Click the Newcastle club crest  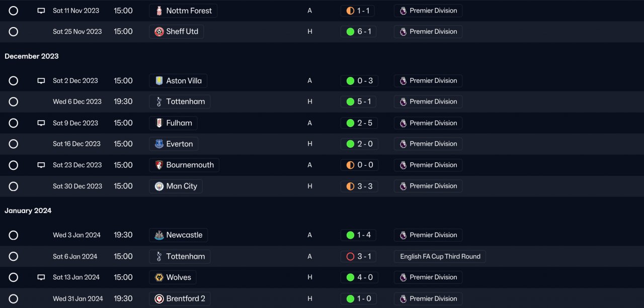click(x=159, y=235)
